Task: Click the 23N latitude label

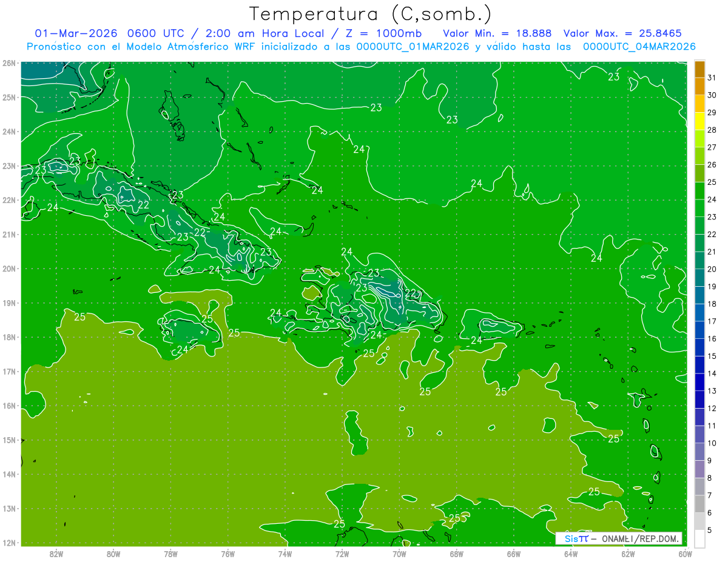Action: click(9, 166)
